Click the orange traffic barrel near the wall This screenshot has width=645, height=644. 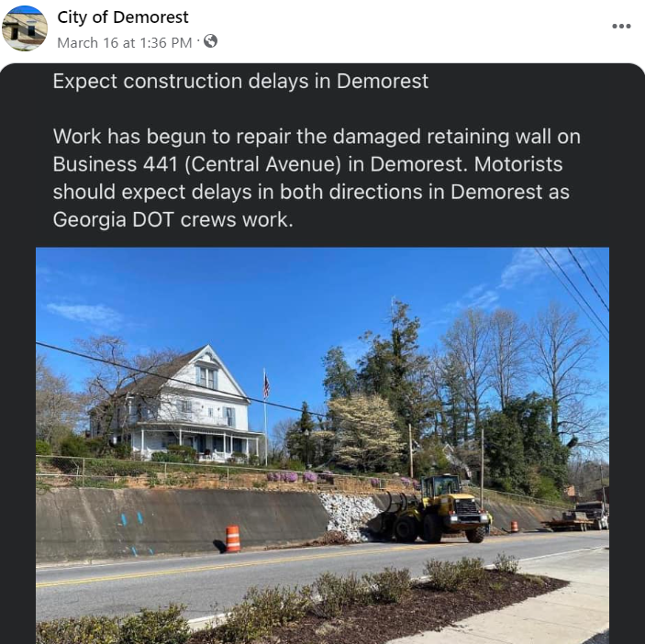233,539
